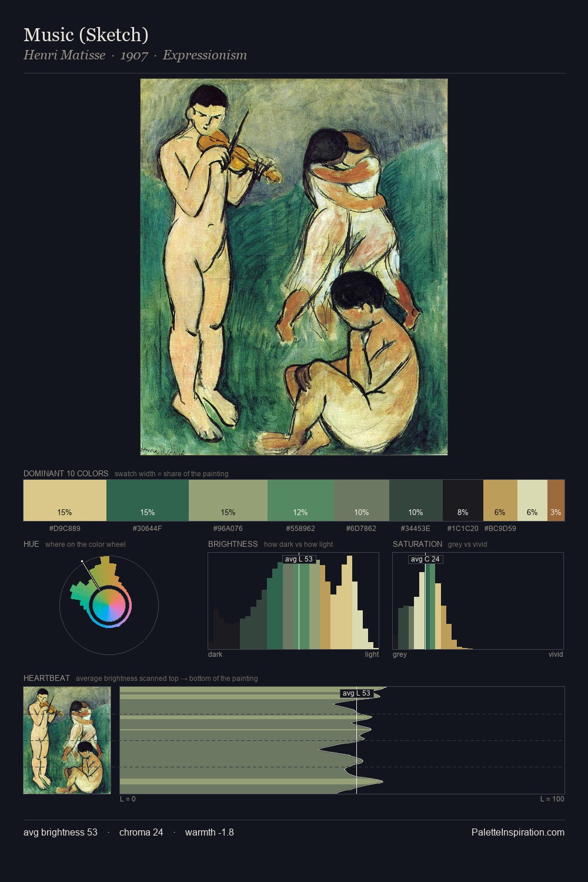Viewport: 588px width, 882px height.
Task: Click the hue color wheel center
Action: [x=109, y=605]
